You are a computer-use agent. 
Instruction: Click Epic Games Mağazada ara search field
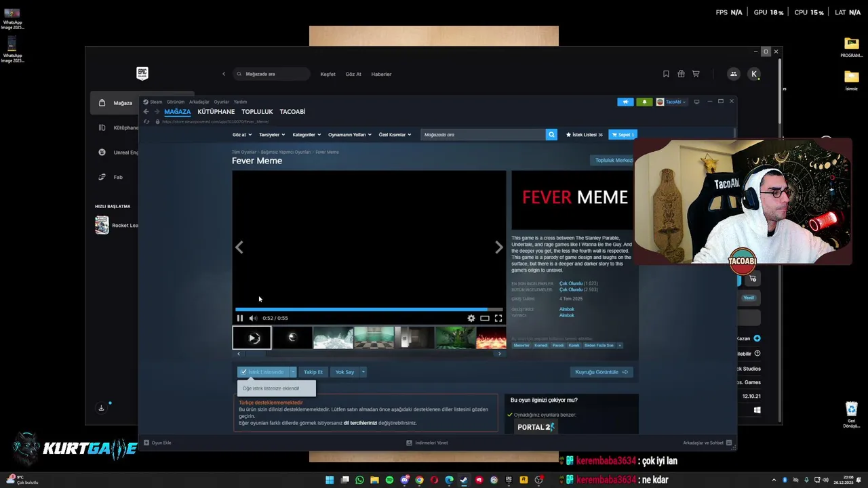click(x=271, y=74)
